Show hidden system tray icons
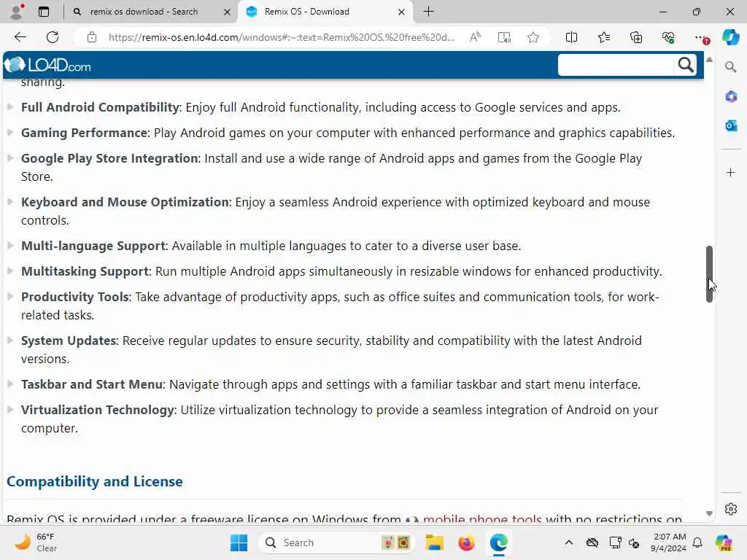The image size is (747, 560). [569, 542]
